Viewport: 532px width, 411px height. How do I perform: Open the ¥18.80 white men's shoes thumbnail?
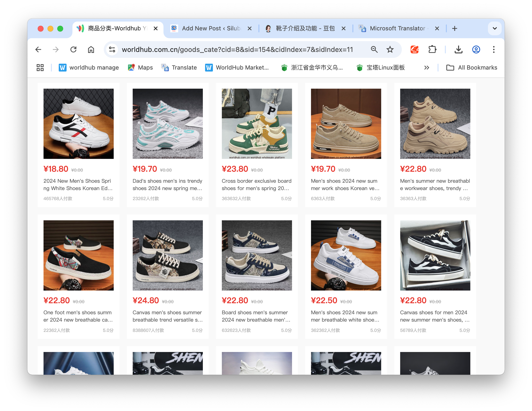(79, 124)
